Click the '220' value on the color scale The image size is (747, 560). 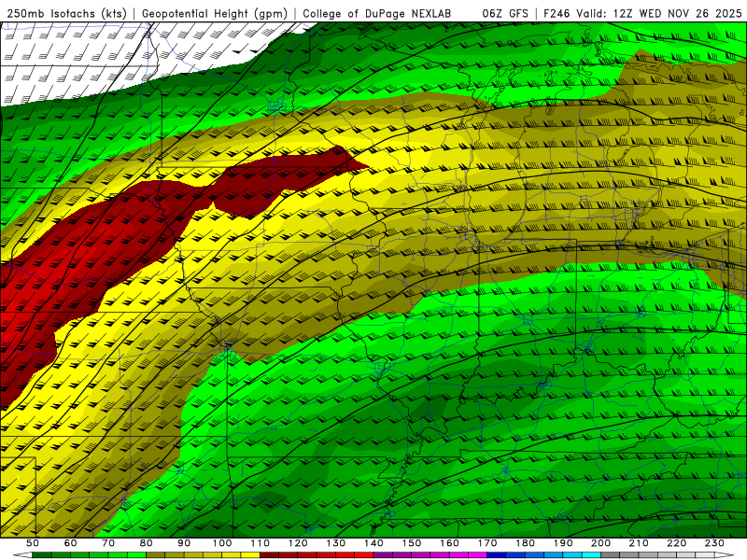coord(676,543)
